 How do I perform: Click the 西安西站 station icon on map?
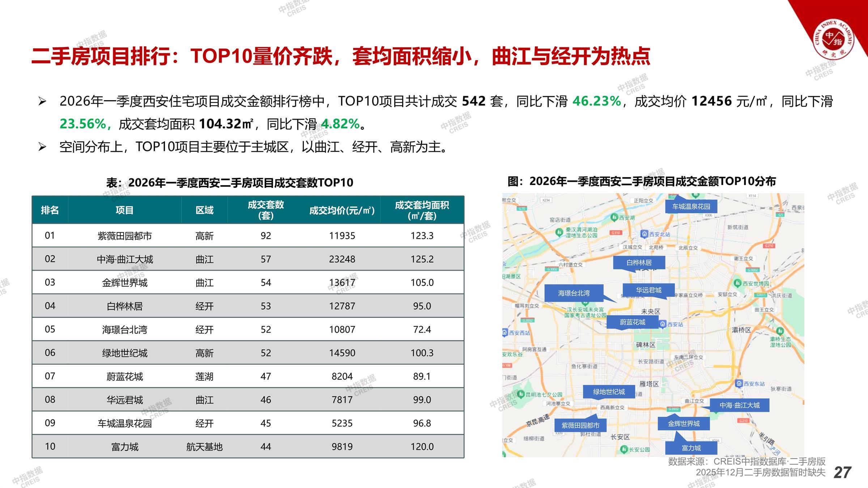click(x=505, y=333)
